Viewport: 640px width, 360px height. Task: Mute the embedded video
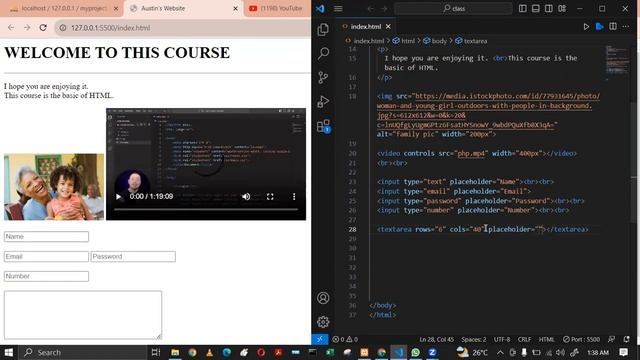click(246, 197)
